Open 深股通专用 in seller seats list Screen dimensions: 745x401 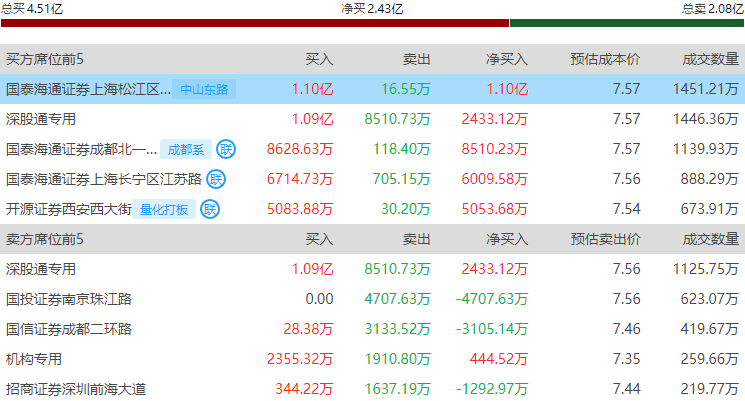pos(41,269)
